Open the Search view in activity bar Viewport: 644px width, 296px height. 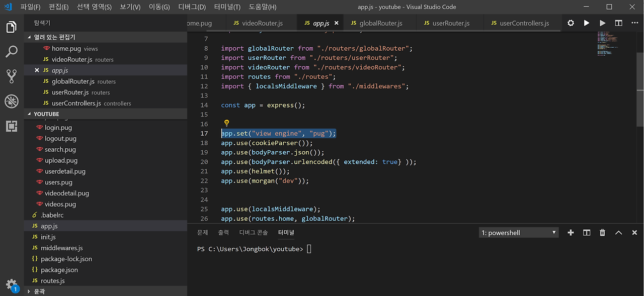point(12,51)
